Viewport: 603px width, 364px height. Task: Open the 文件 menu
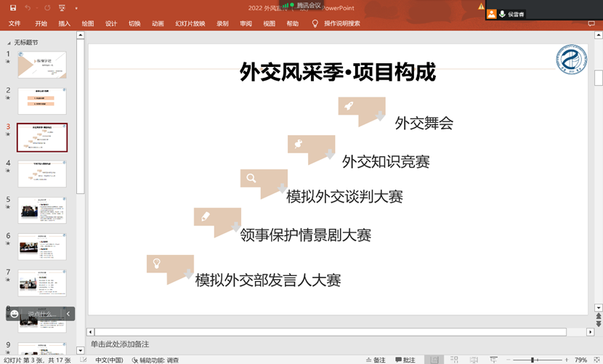[x=15, y=23]
